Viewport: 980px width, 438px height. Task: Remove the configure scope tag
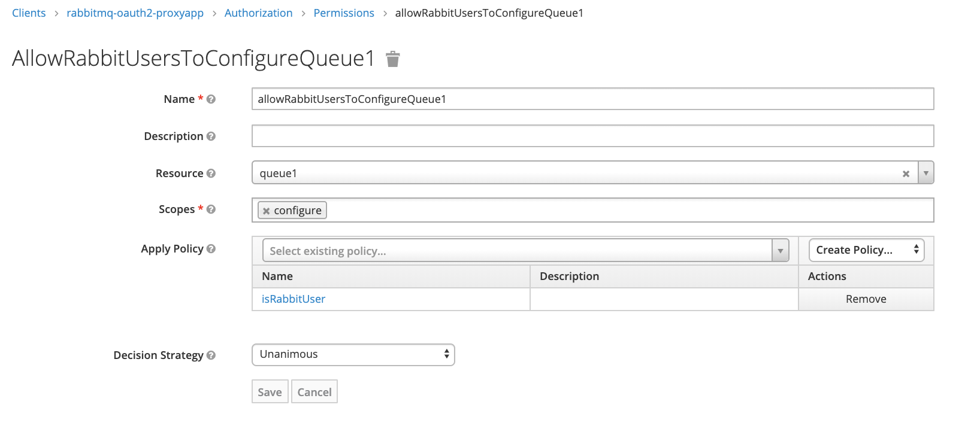[x=267, y=211]
